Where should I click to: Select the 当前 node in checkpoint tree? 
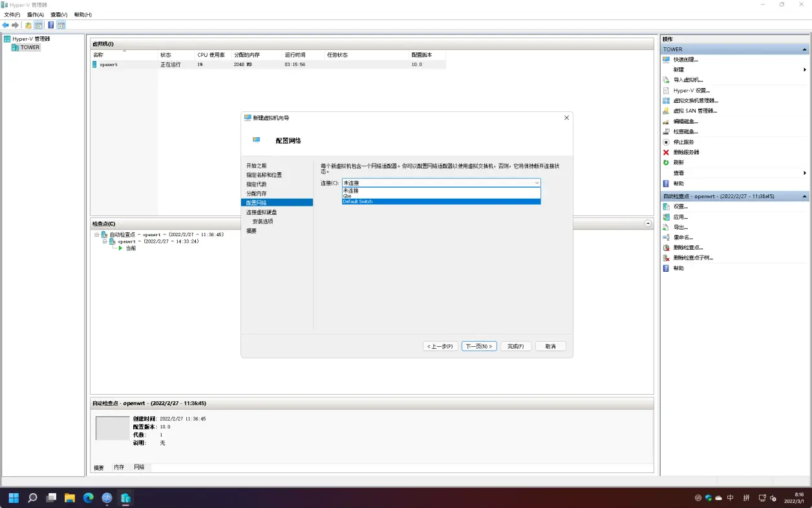[x=131, y=248]
